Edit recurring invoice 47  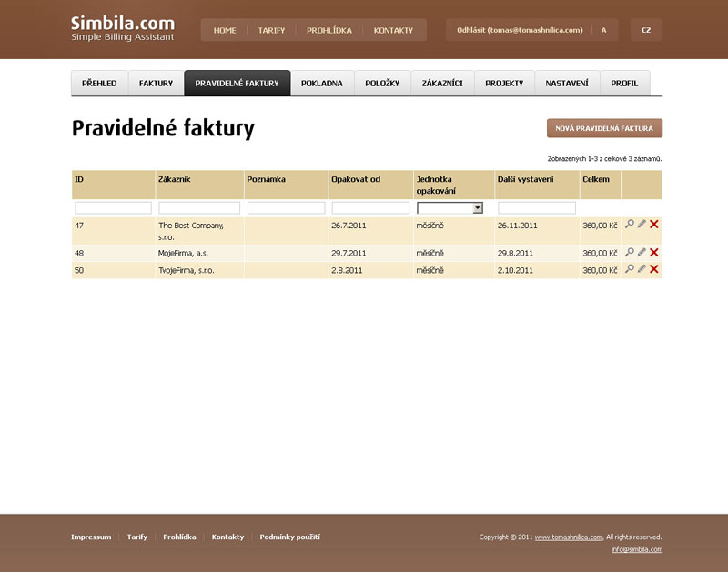(x=642, y=224)
